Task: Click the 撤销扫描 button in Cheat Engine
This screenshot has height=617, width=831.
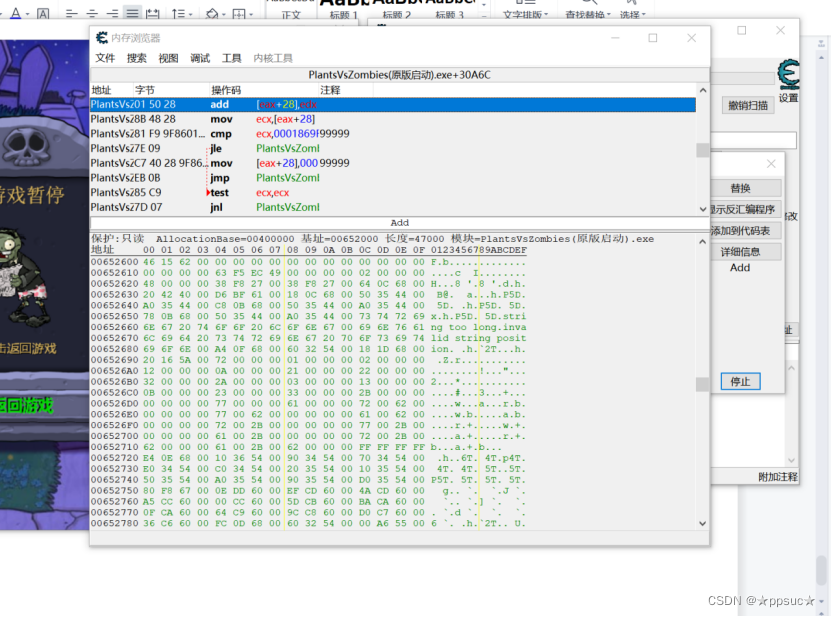Action: pyautogui.click(x=748, y=105)
